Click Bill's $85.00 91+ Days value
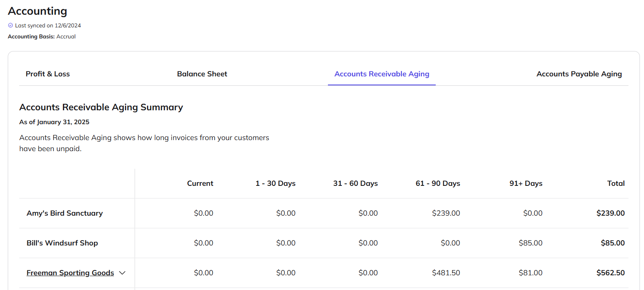Image resolution: width=644 pixels, height=290 pixels. pos(530,243)
